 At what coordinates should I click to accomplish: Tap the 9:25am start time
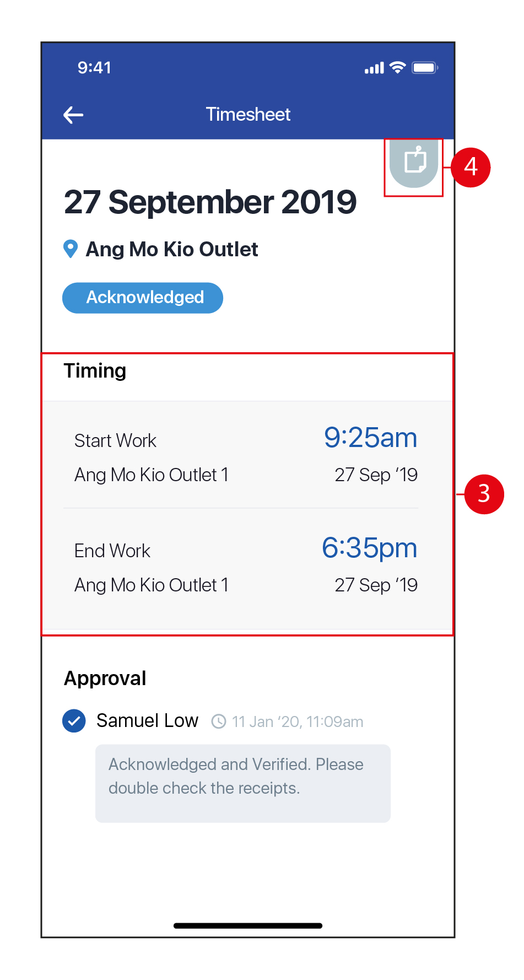(x=370, y=438)
